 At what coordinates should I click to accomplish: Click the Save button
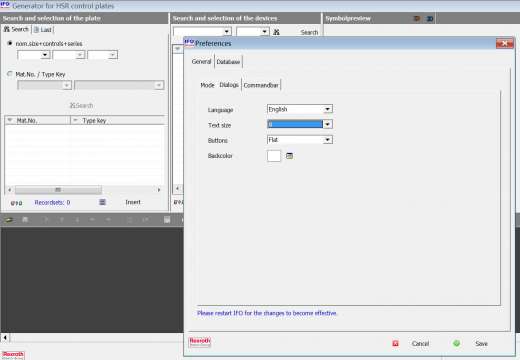click(481, 343)
